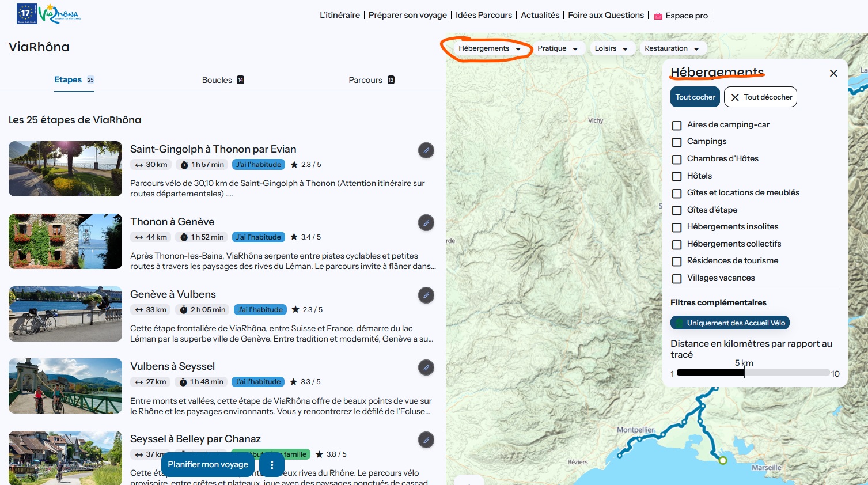Check the Villages vacances checkbox
This screenshot has width=868, height=485.
677,278
